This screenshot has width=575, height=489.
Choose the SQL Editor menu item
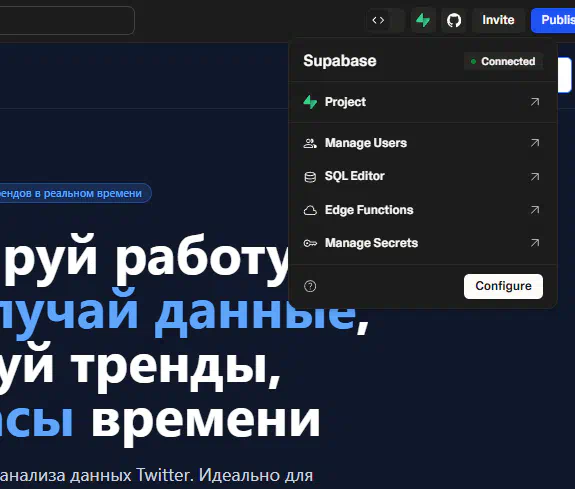point(423,176)
